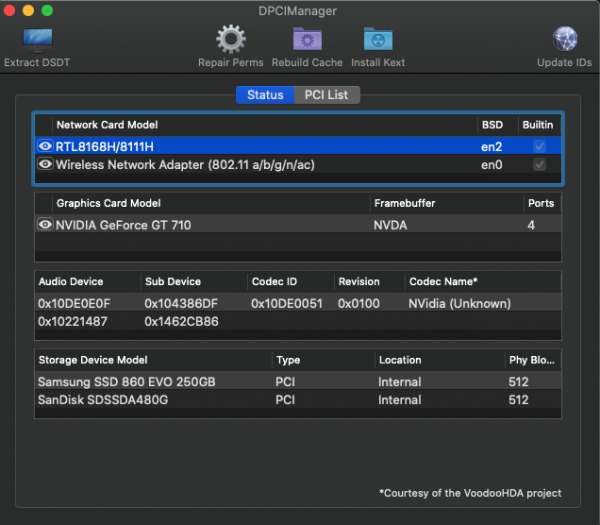Viewport: 600px width, 525px height.
Task: Click eye icon beside Wireless Network Adapter
Action: coord(45,164)
